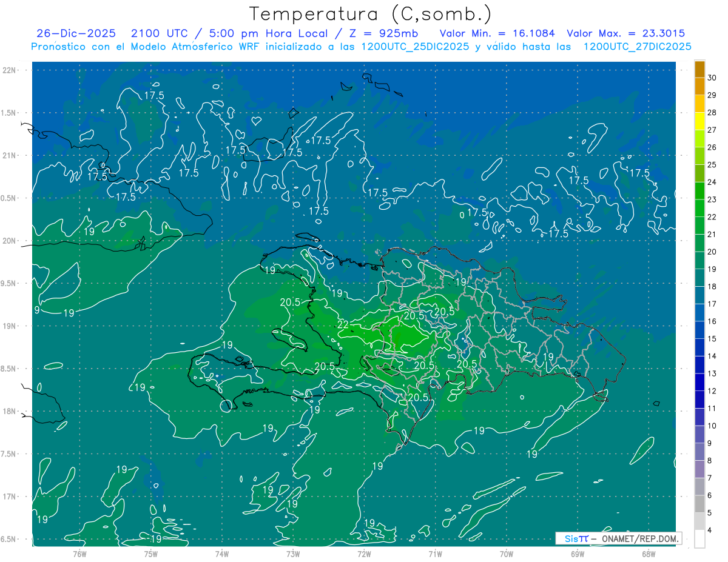Click colorbar scale value "9"

click(x=710, y=443)
